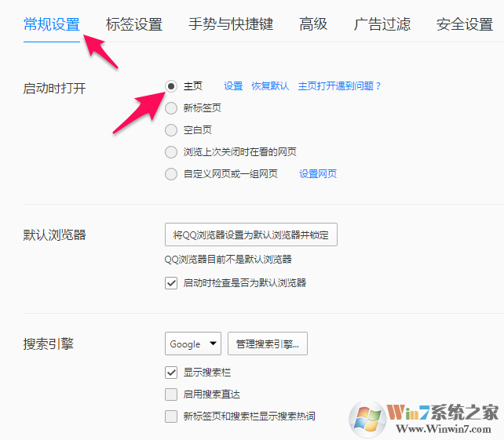504x440 pixels.
Task: Select the 空白页 radio option
Action: coord(171,130)
